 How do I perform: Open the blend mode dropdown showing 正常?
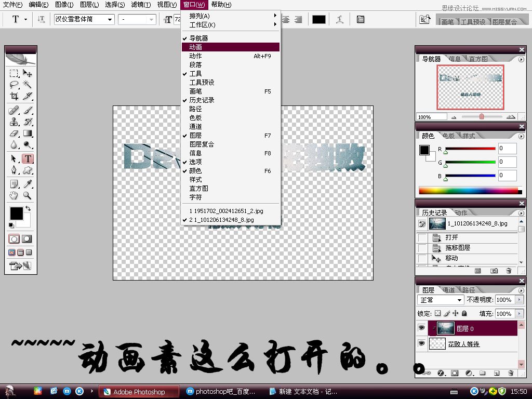[x=440, y=300]
